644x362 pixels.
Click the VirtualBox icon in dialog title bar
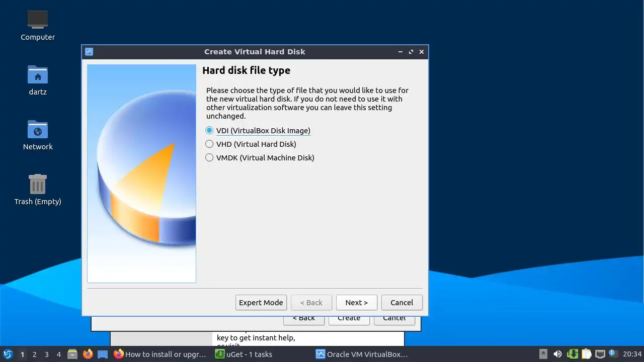(89, 52)
